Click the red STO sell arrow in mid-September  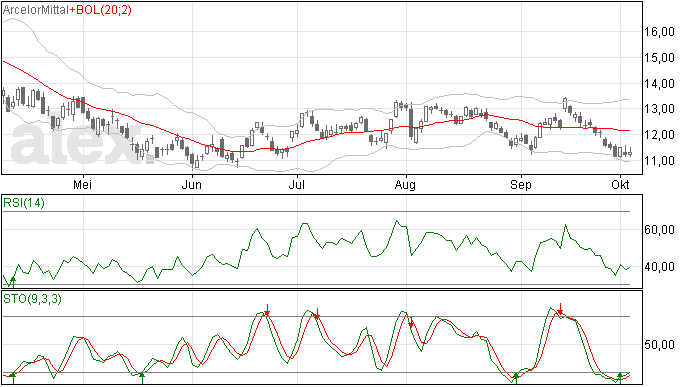point(560,309)
